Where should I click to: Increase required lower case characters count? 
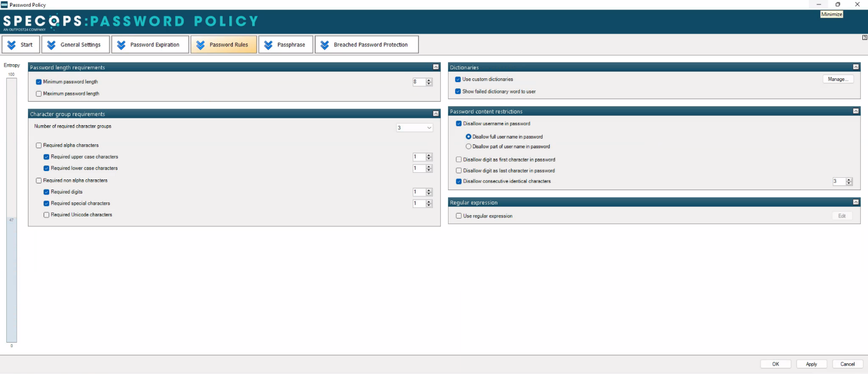(429, 166)
